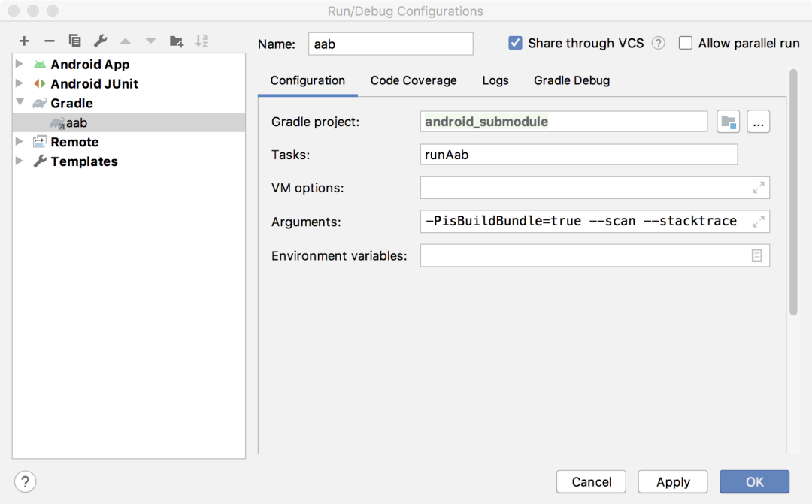Switch to the Code Coverage tab
This screenshot has height=504, width=812.
pyautogui.click(x=414, y=80)
